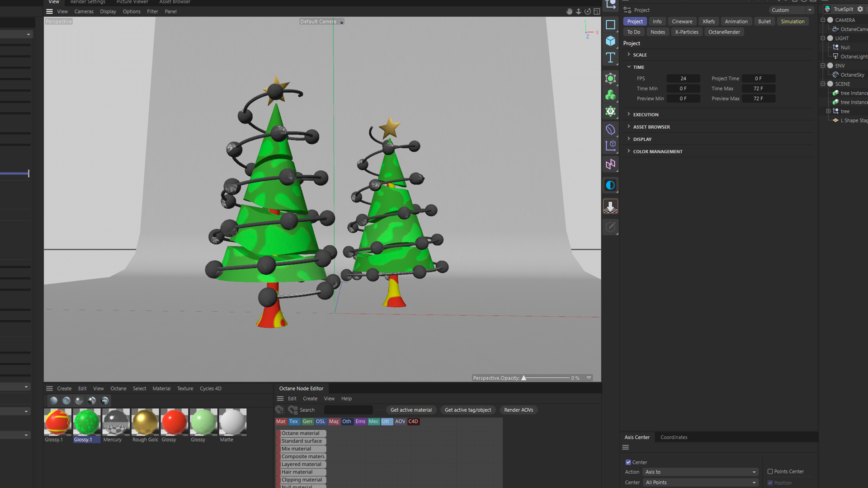Click the viewport pan hand icon
Screen dimensions: 868x488
[569, 11]
